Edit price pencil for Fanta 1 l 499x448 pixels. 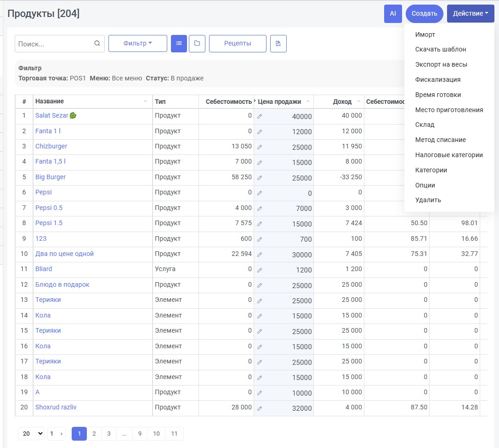[260, 132]
